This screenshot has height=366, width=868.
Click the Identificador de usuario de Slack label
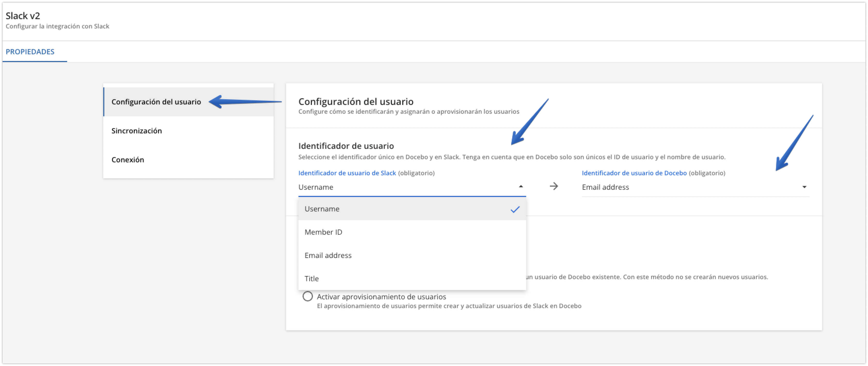click(347, 173)
